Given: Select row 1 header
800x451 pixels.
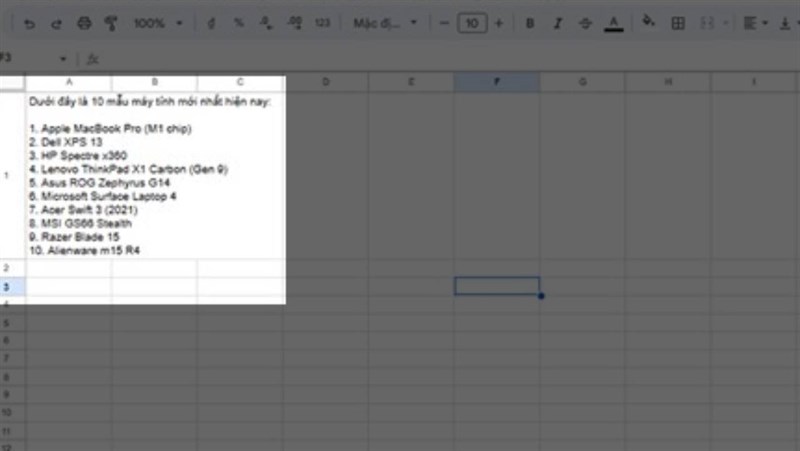Looking at the screenshot, I should point(12,175).
